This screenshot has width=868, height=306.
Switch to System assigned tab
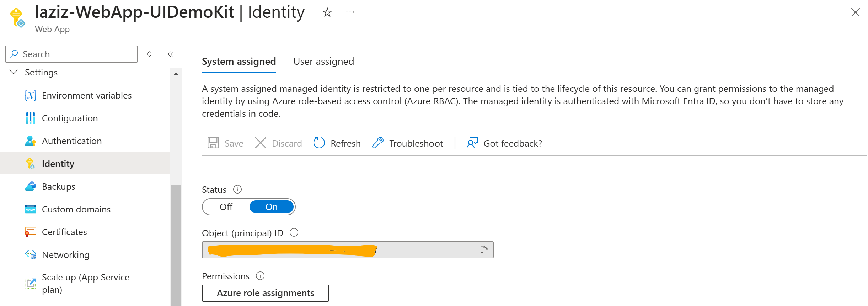[x=239, y=62]
